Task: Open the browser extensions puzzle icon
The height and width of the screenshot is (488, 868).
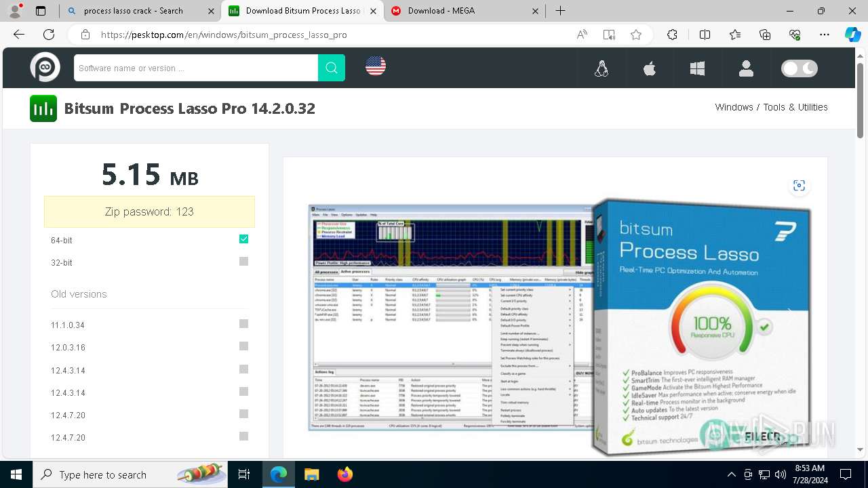Action: coord(672,35)
